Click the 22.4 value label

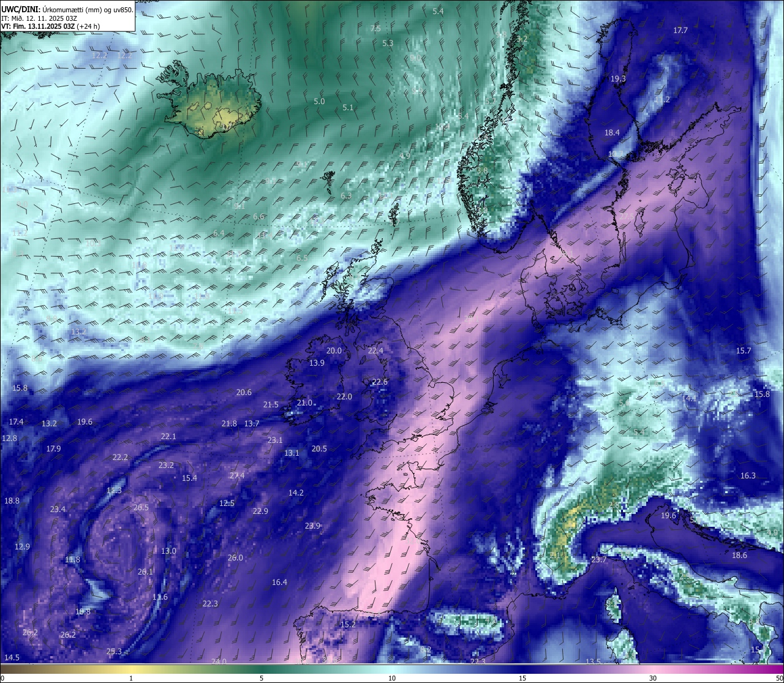pos(375,350)
